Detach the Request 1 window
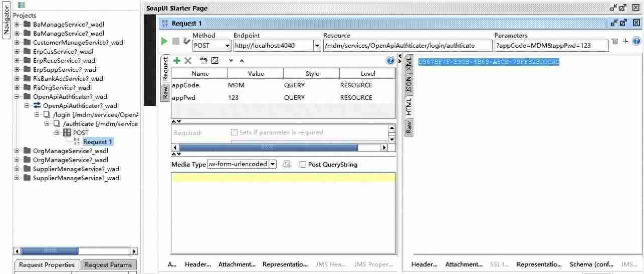 pyautogui.click(x=614, y=23)
